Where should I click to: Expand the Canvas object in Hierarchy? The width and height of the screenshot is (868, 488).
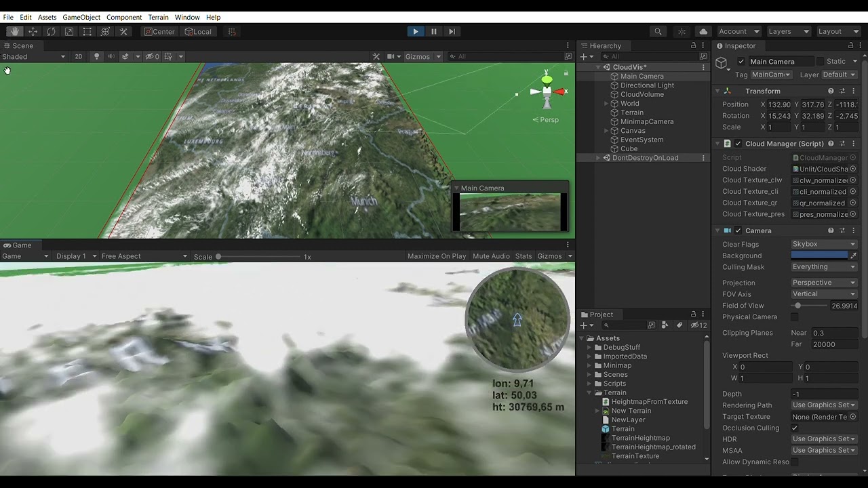coord(606,131)
